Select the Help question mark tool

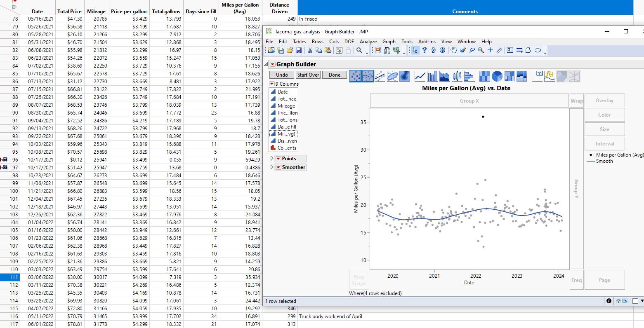[x=424, y=50]
